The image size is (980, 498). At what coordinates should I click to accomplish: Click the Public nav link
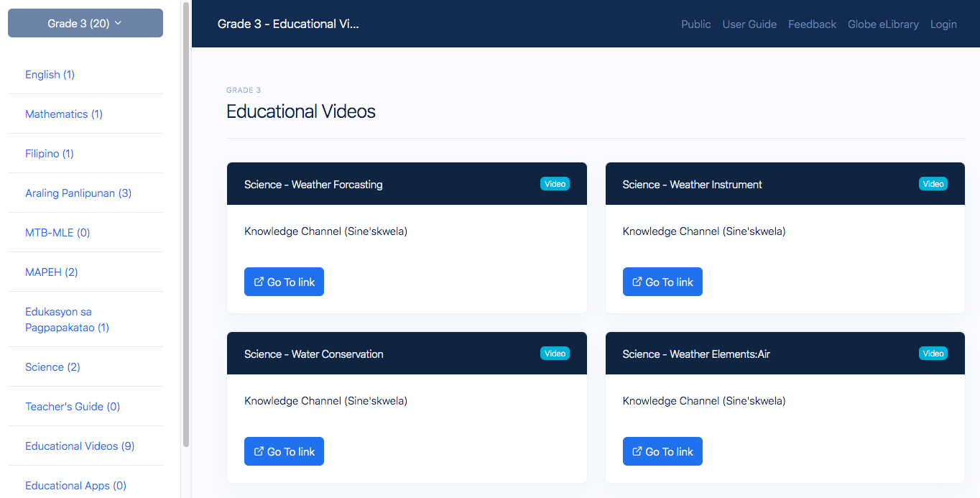click(x=696, y=24)
